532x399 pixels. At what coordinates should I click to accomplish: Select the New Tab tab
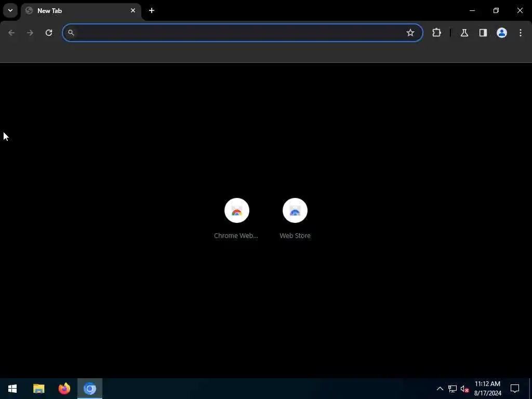click(81, 11)
